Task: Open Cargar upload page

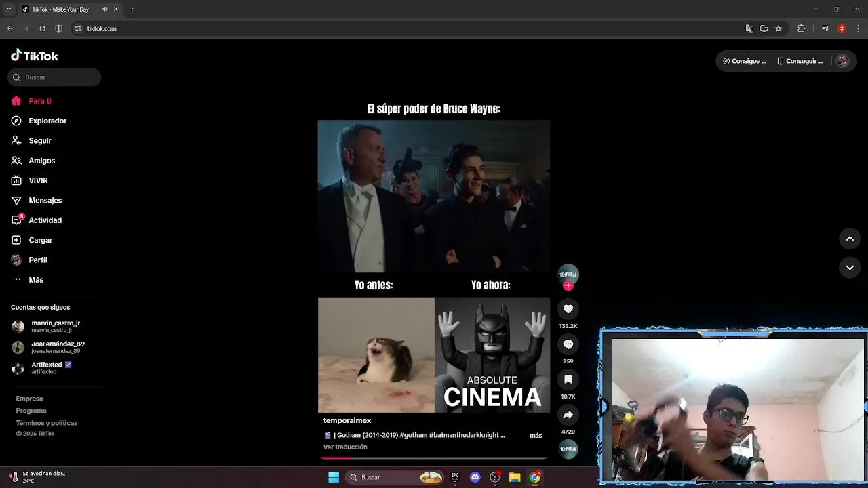Action: click(x=32, y=240)
